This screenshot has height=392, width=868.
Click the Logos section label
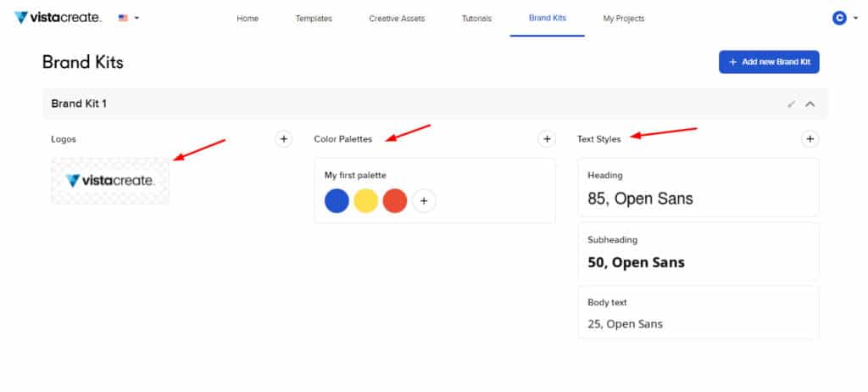point(64,139)
